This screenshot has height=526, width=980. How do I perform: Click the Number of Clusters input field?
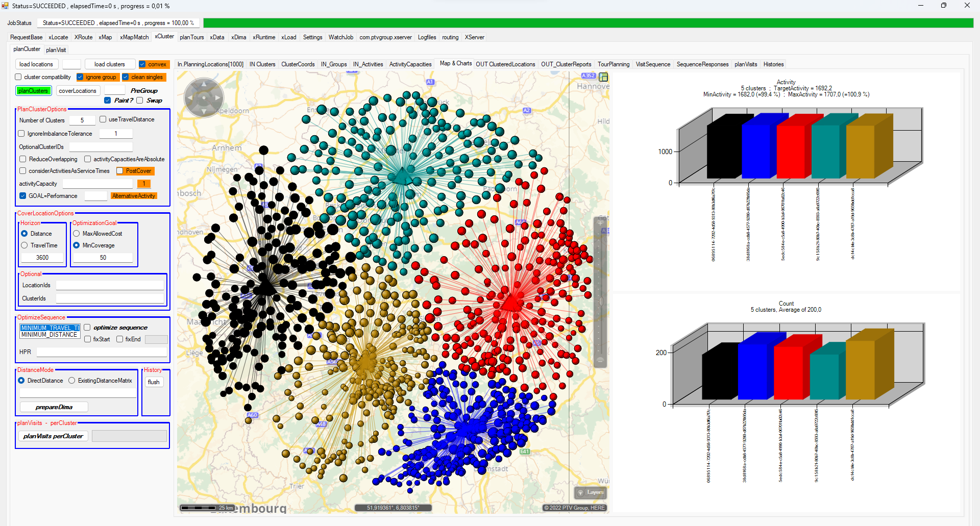[82, 120]
